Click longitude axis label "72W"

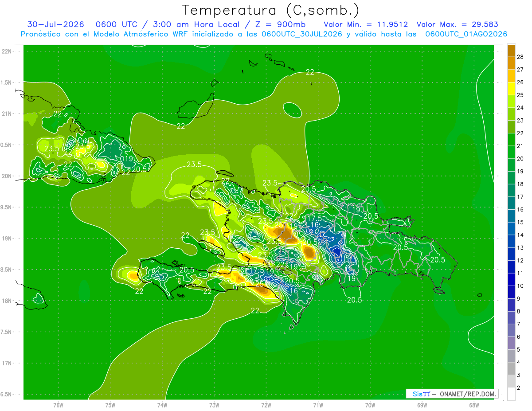pos(266,405)
